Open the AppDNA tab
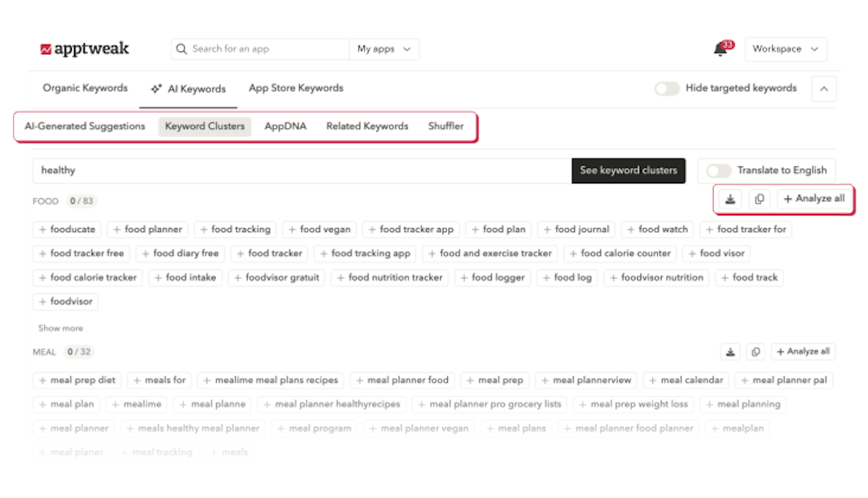This screenshot has height=498, width=868. pyautogui.click(x=285, y=126)
